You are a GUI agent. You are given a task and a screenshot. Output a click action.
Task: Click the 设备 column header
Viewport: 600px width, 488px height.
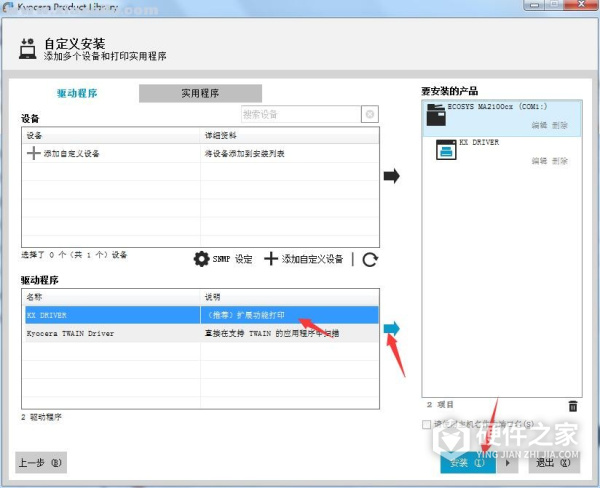point(111,135)
